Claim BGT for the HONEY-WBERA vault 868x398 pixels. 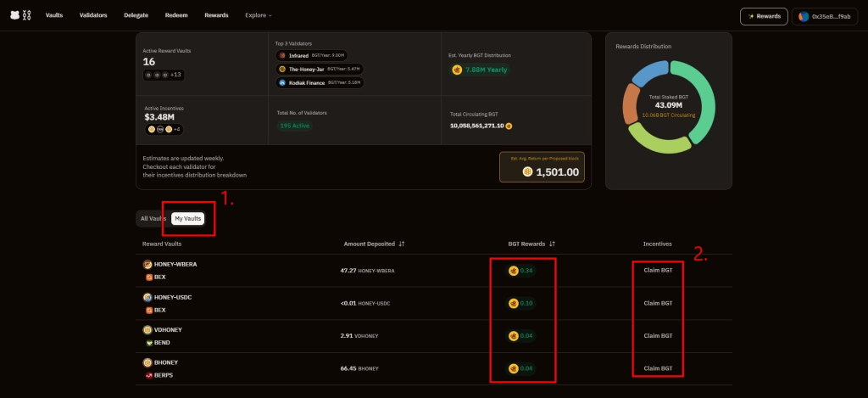(x=658, y=271)
